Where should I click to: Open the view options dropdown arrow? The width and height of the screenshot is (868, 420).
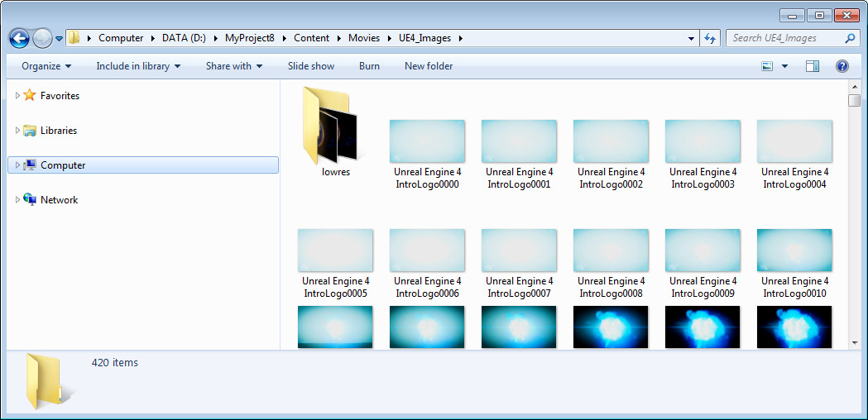pos(784,66)
